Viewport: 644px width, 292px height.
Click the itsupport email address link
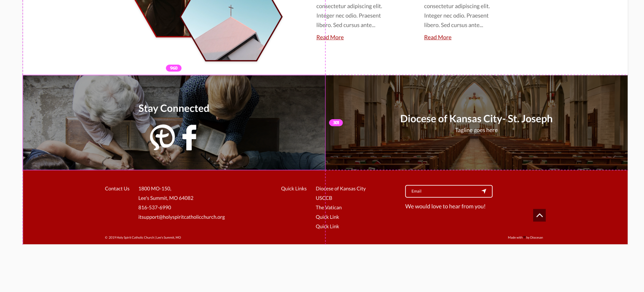pyautogui.click(x=181, y=217)
